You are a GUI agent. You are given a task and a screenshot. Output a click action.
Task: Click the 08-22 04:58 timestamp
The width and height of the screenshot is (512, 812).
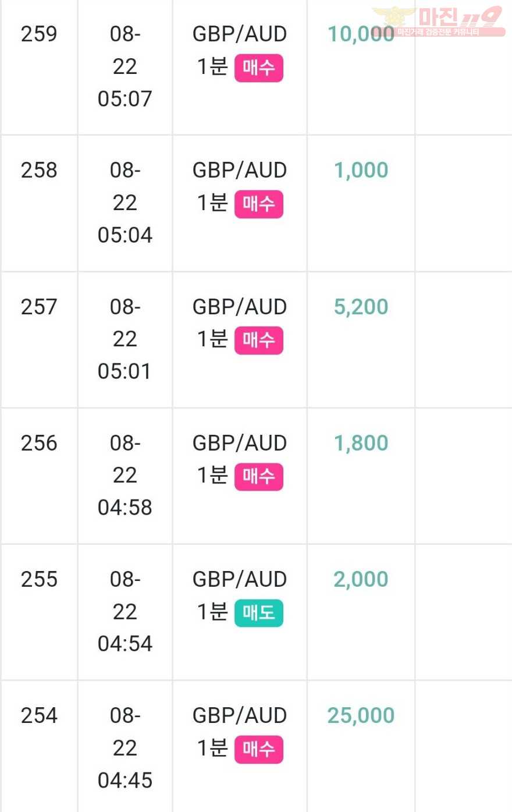click(125, 475)
